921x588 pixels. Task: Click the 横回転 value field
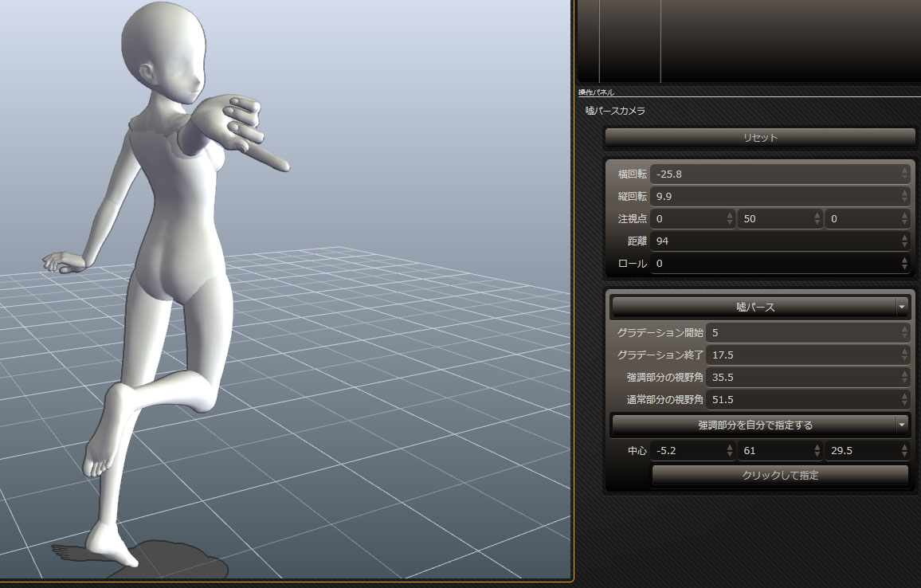coord(773,174)
